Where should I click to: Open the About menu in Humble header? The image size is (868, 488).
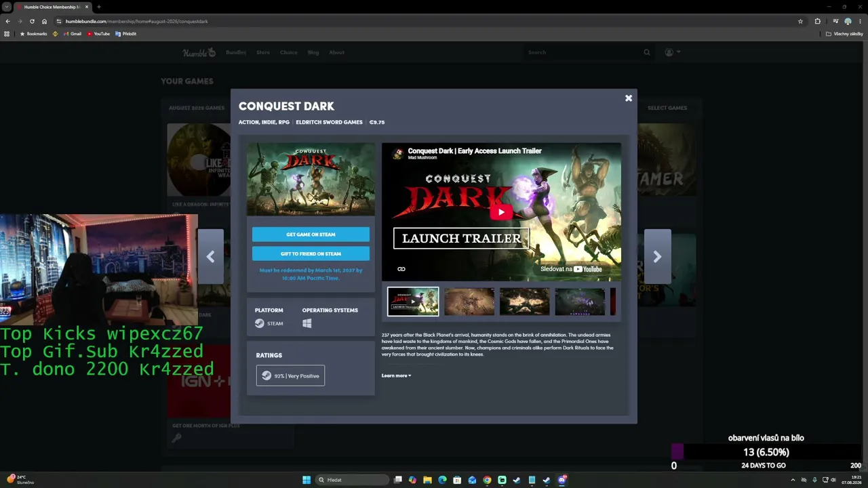tap(337, 52)
